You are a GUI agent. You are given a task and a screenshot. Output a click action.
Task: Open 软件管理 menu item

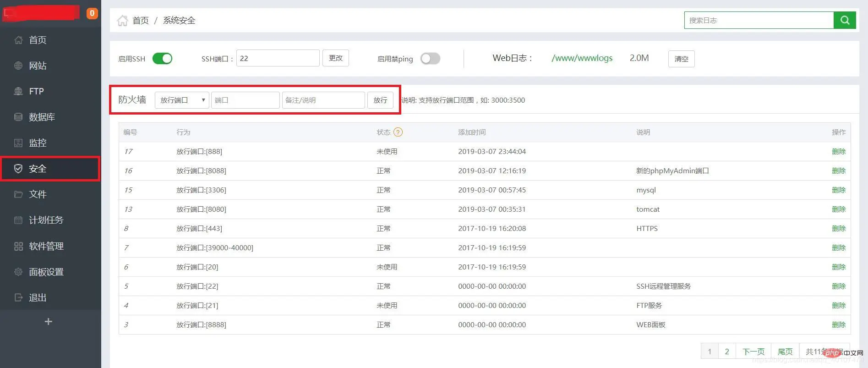[46, 246]
